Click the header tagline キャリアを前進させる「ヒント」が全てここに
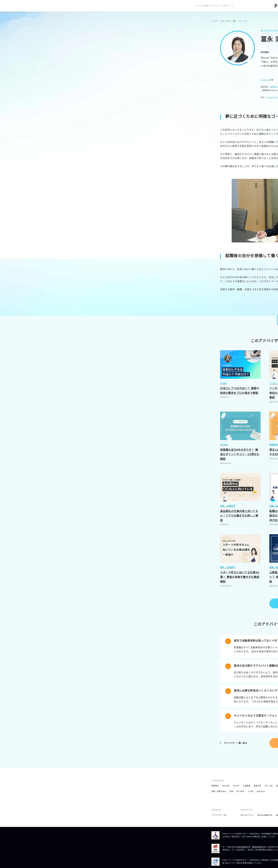This screenshot has height=868, width=278. (x=214, y=6)
